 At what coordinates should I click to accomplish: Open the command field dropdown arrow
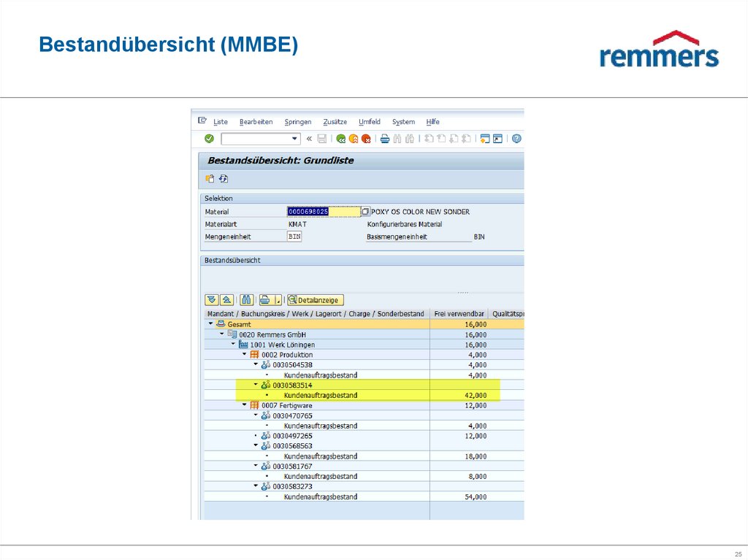coord(294,139)
